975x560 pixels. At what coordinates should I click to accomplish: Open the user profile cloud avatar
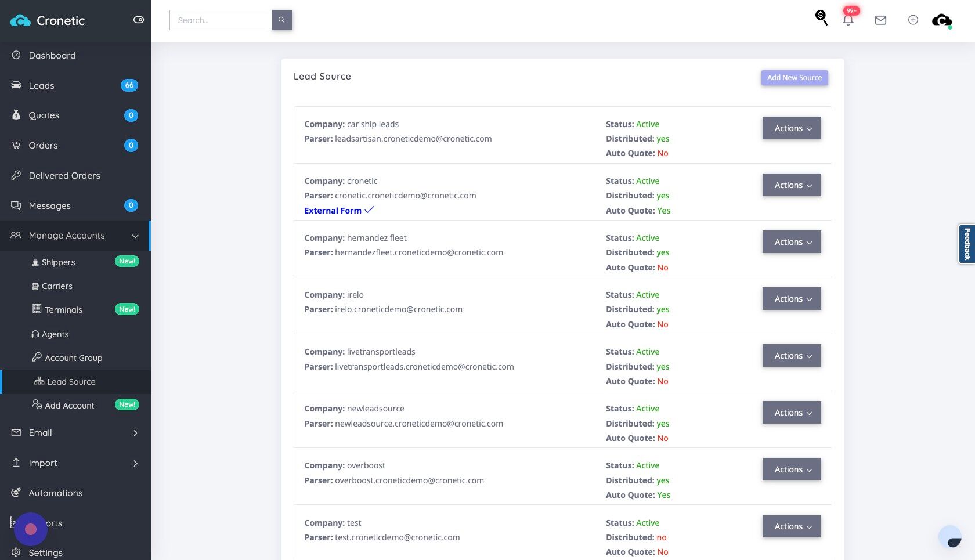click(x=942, y=21)
